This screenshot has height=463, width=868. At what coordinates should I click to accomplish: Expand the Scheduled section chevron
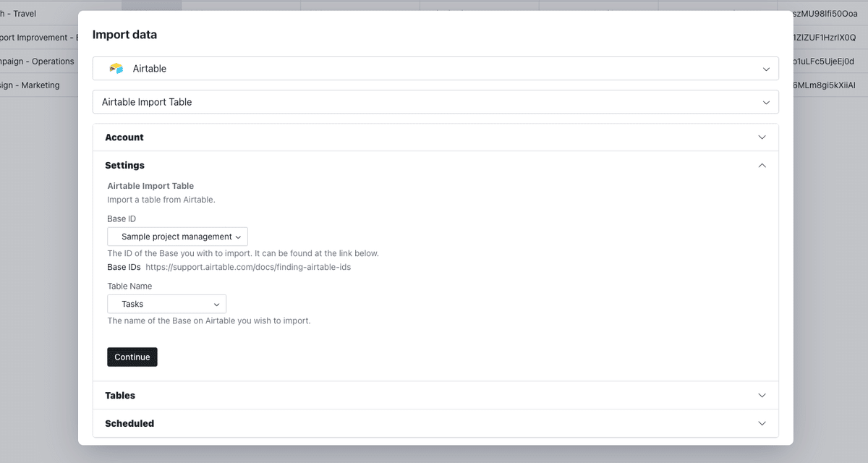[x=762, y=423]
